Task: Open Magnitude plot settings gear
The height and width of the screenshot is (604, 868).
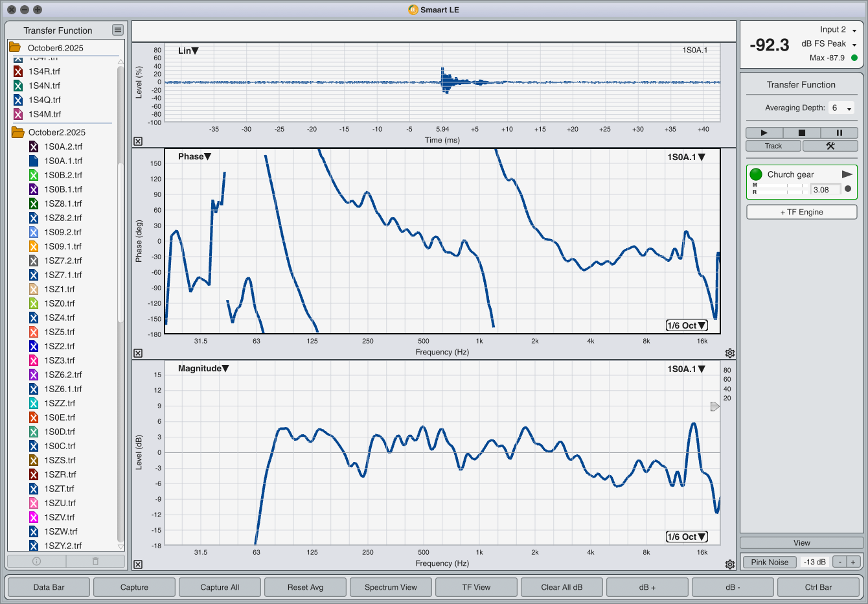Action: (x=730, y=564)
